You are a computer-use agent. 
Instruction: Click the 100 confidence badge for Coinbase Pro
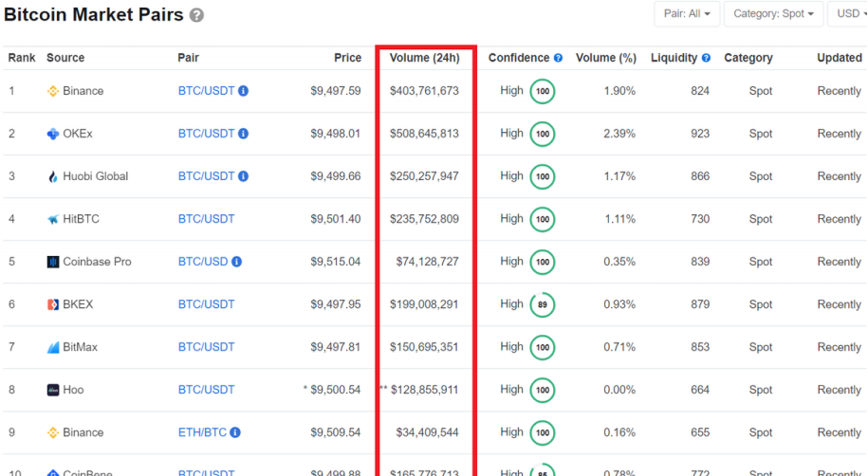[543, 262]
